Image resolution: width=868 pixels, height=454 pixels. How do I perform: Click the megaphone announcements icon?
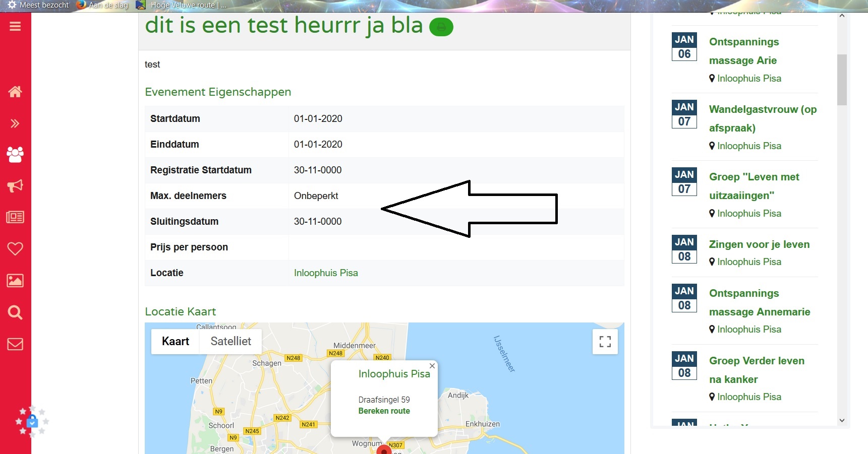click(x=15, y=186)
